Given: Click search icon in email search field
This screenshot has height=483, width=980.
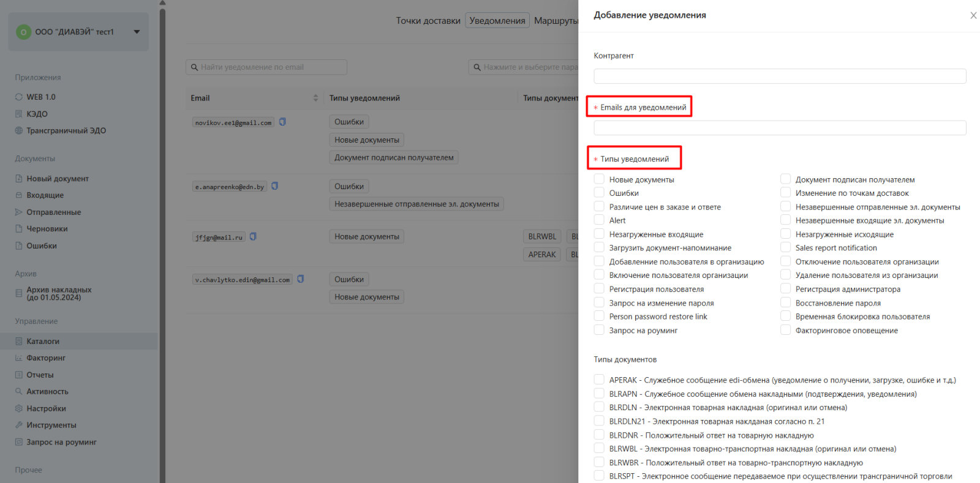Looking at the screenshot, I should tap(194, 67).
